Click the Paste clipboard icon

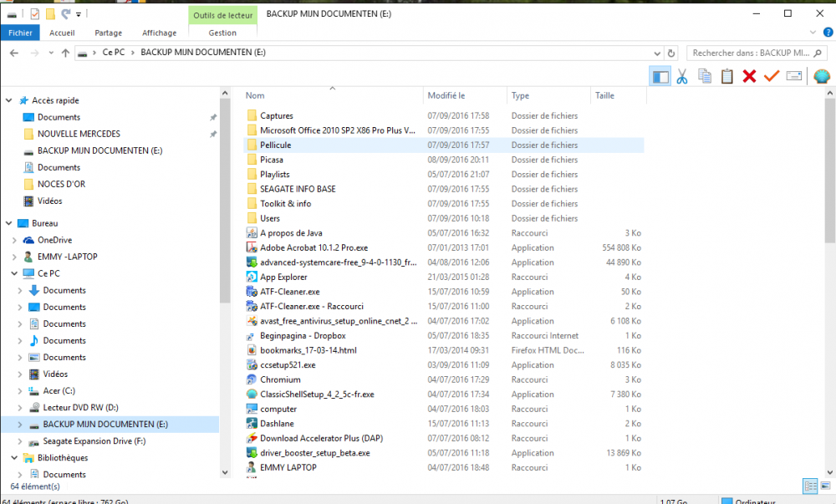click(x=727, y=77)
